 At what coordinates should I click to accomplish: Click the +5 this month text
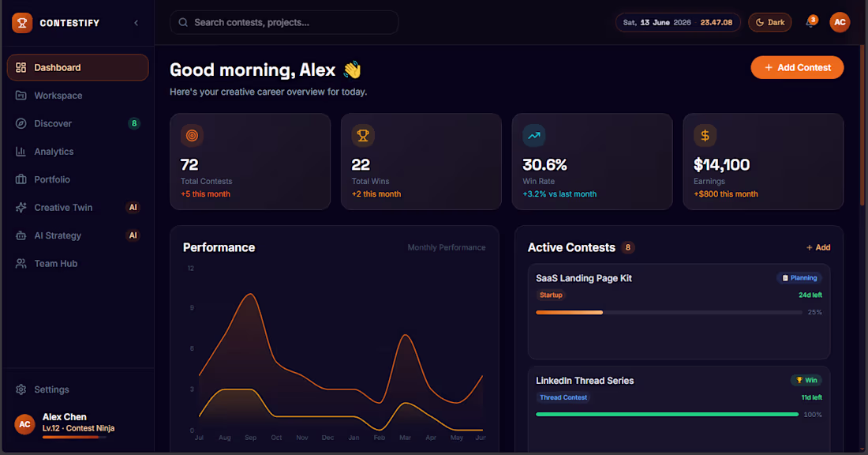[205, 194]
